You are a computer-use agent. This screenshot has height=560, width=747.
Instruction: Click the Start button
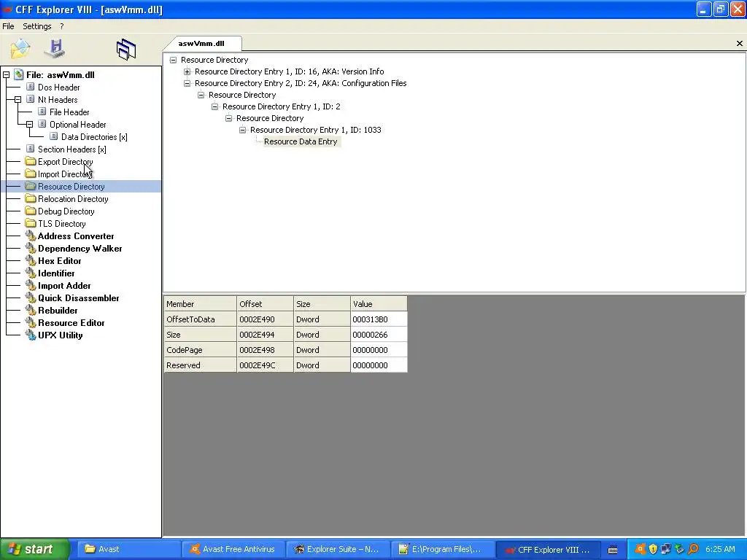[x=34, y=549]
